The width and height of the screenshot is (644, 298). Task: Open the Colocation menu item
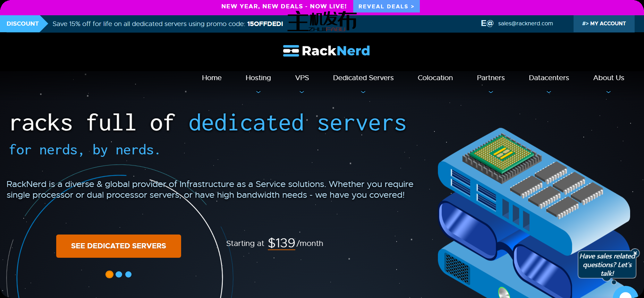tap(435, 78)
